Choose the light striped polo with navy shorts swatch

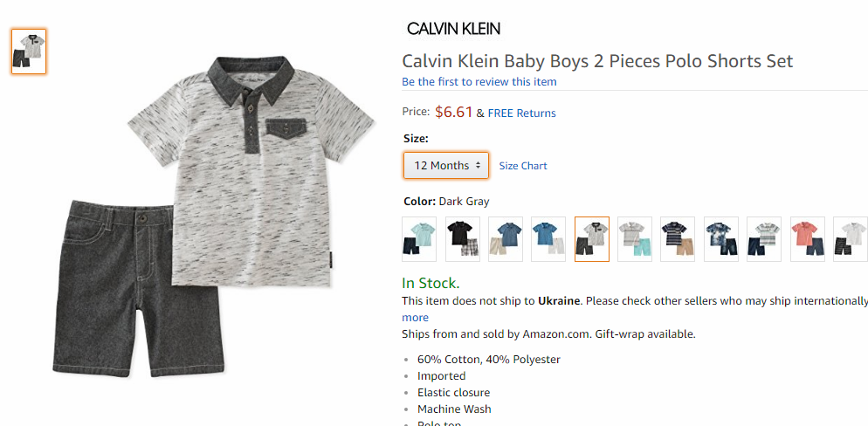[764, 239]
